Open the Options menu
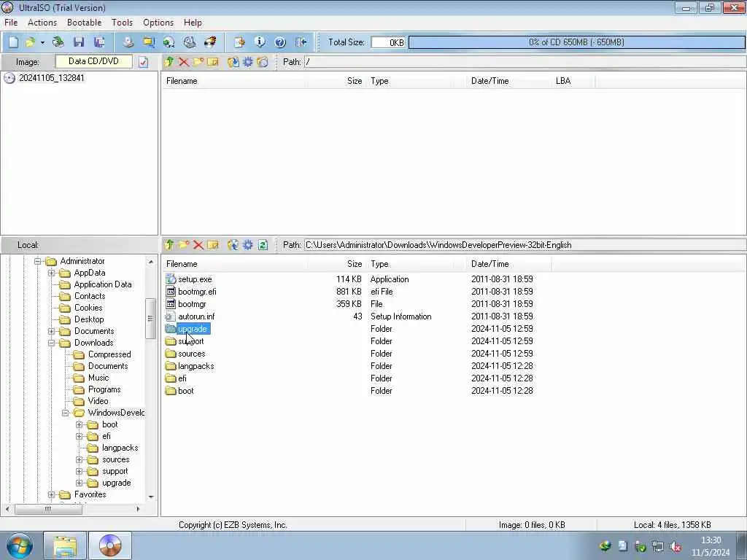The width and height of the screenshot is (747, 560). 158,23
